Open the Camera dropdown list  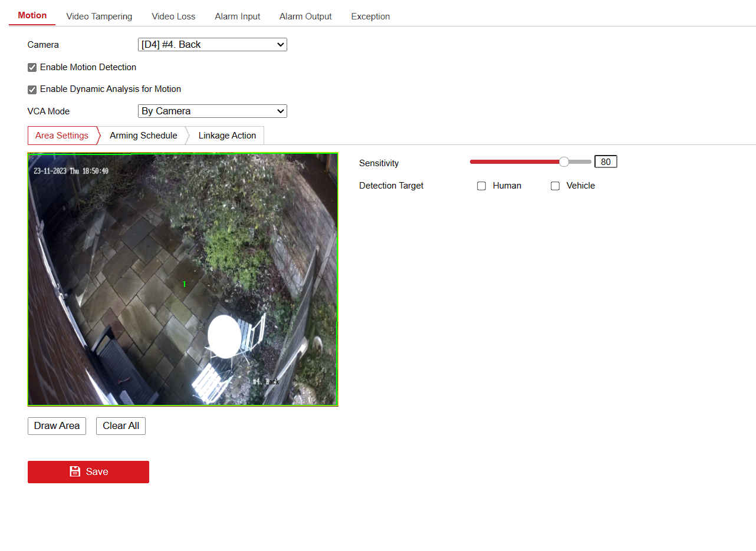212,45
